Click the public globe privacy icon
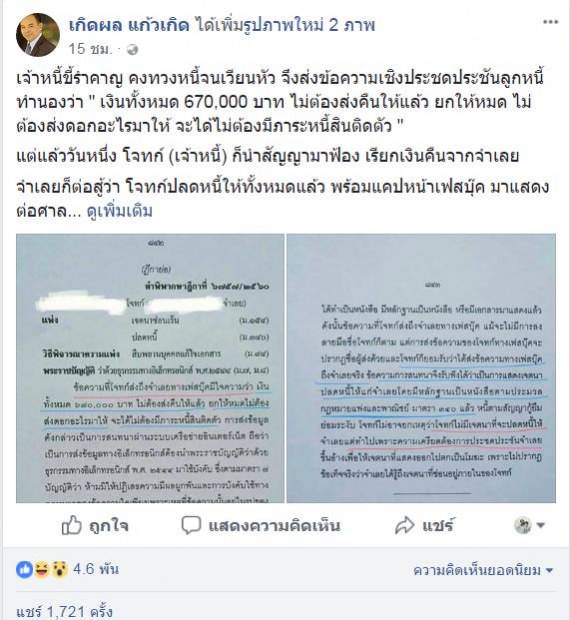Viewport: 570px width, 620px height. [132, 50]
